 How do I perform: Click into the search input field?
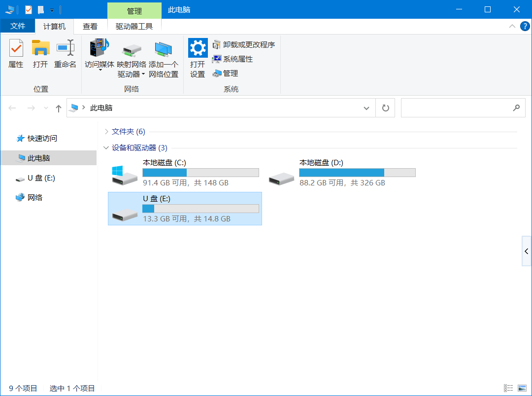456,108
